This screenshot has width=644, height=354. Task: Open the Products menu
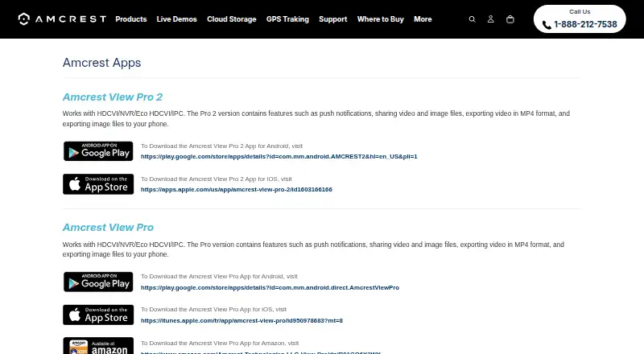131,19
